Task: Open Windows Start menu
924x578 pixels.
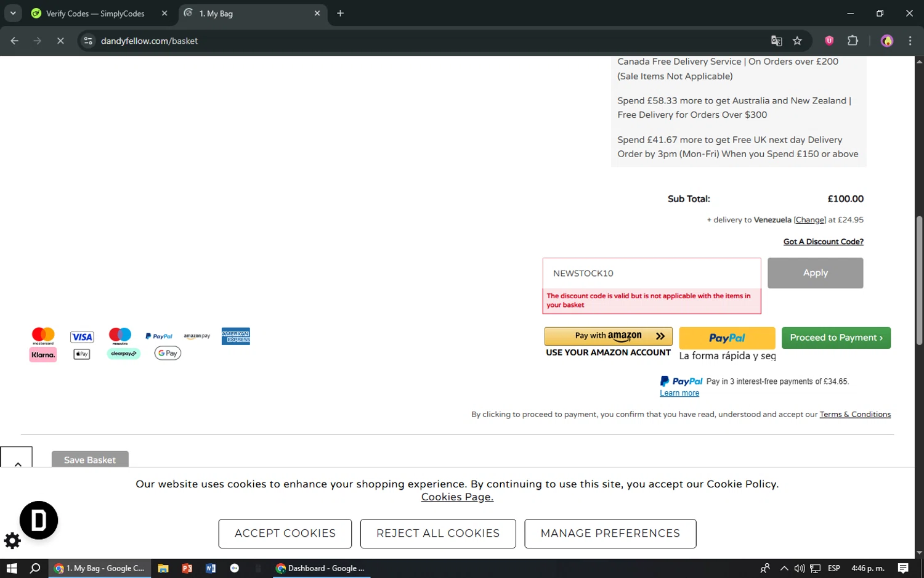Action: click(12, 568)
